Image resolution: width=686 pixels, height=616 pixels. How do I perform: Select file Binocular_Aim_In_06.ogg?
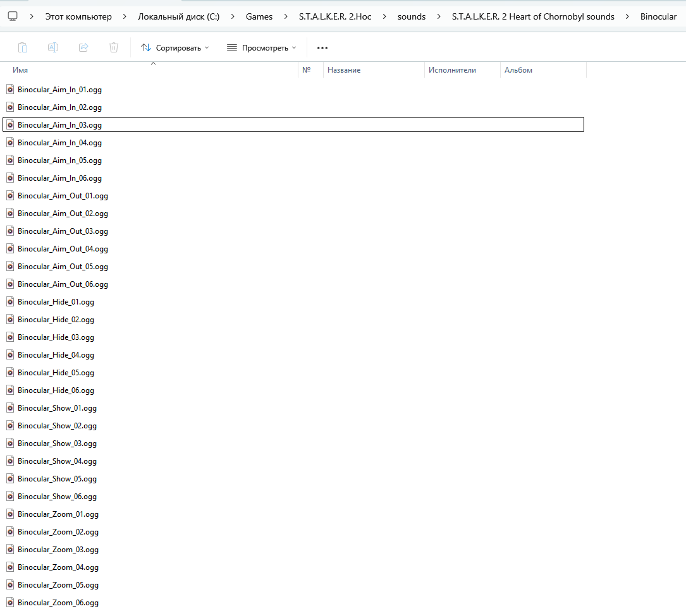pos(59,178)
